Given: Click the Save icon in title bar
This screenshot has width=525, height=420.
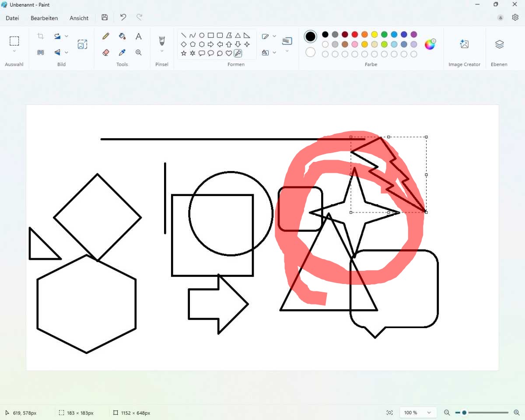Looking at the screenshot, I should point(105,17).
